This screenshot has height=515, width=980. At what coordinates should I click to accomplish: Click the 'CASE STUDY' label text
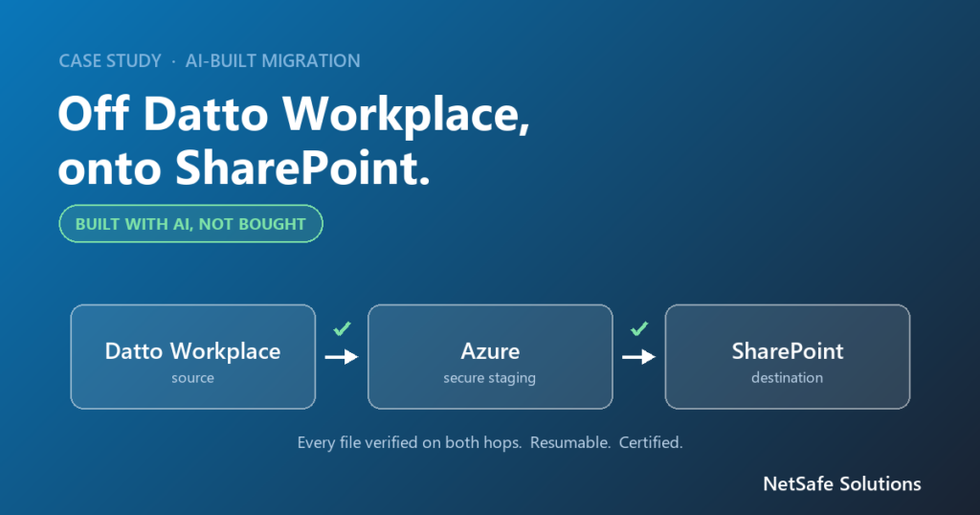click(110, 60)
